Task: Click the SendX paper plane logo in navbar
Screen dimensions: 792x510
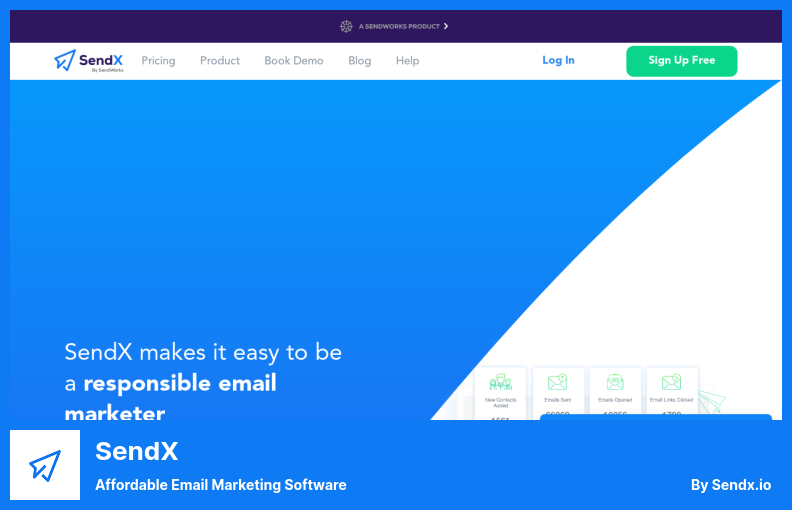Action: tap(65, 60)
